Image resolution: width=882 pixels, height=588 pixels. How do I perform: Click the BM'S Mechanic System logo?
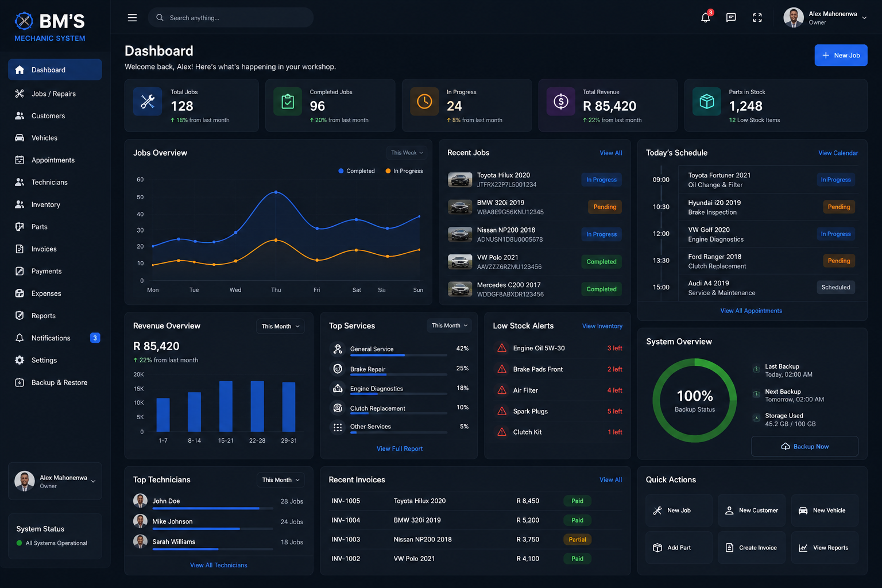coord(50,27)
